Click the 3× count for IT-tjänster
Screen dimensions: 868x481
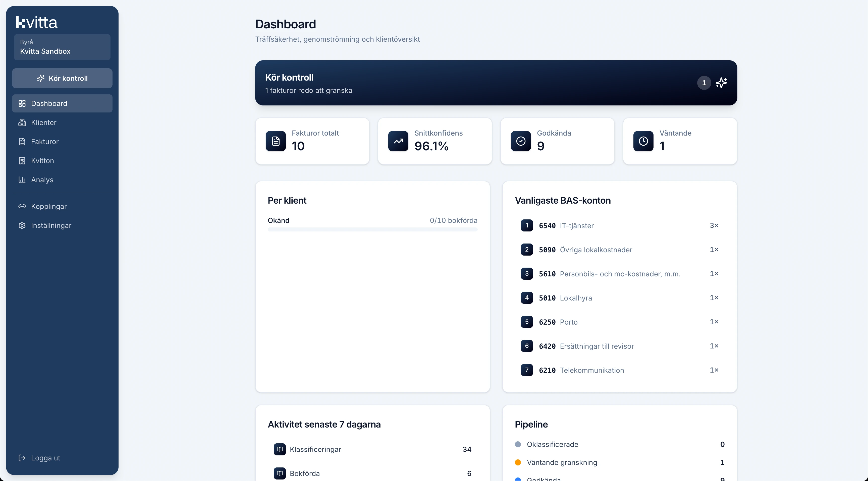[x=714, y=225]
